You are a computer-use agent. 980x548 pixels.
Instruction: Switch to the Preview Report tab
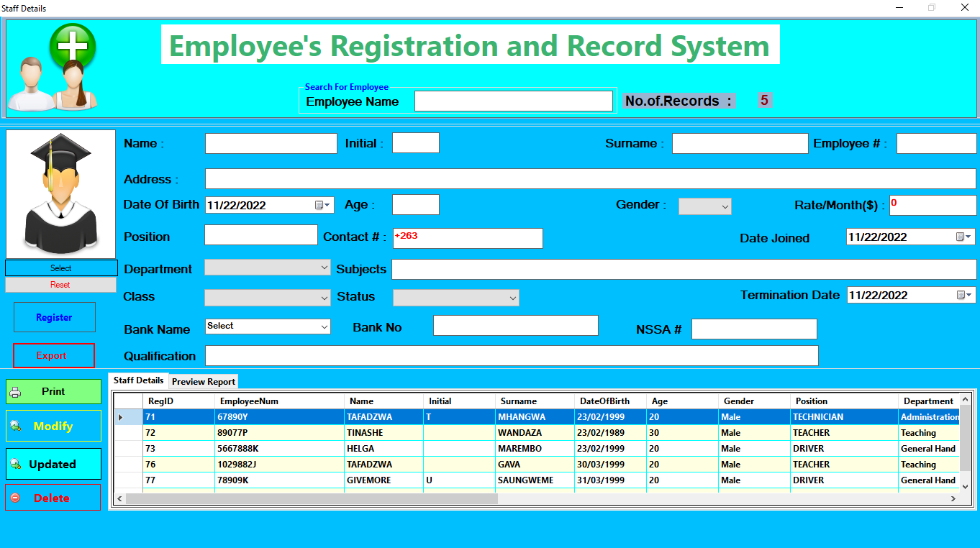[204, 382]
